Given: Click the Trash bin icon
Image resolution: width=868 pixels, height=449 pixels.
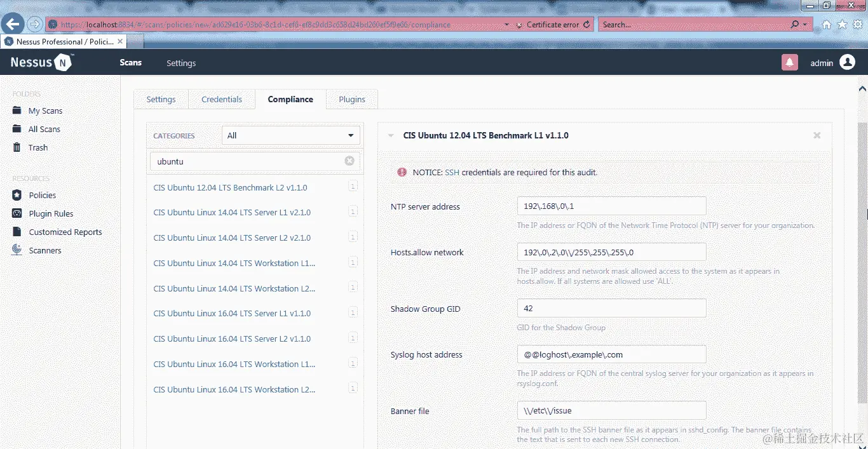Looking at the screenshot, I should click(x=17, y=147).
